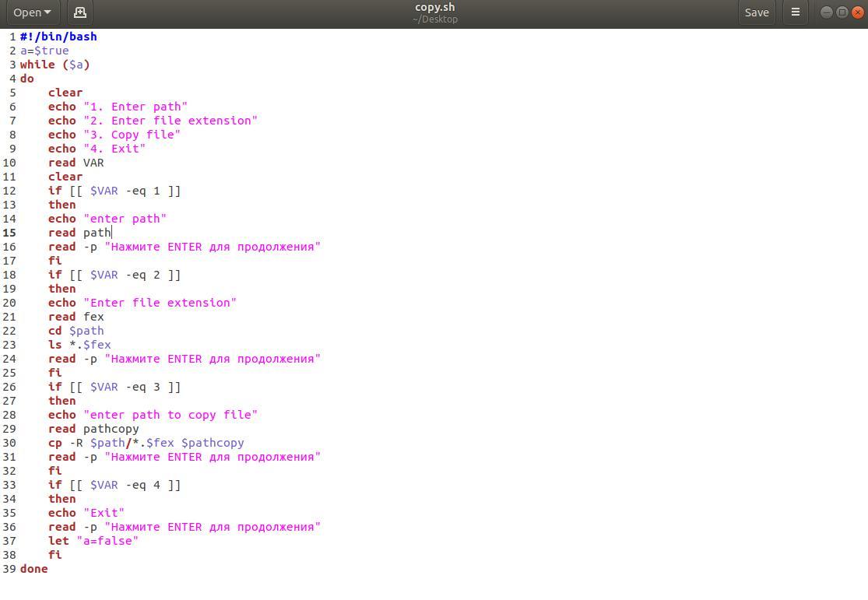This screenshot has width=868, height=600.
Task: Click the 'do' keyword on line 4
Action: click(27, 79)
